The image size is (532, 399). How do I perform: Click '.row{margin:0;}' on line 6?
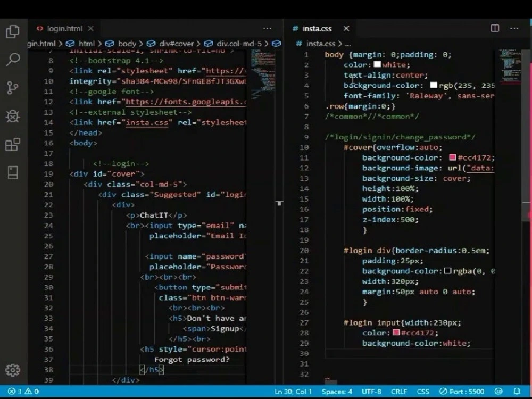(360, 106)
